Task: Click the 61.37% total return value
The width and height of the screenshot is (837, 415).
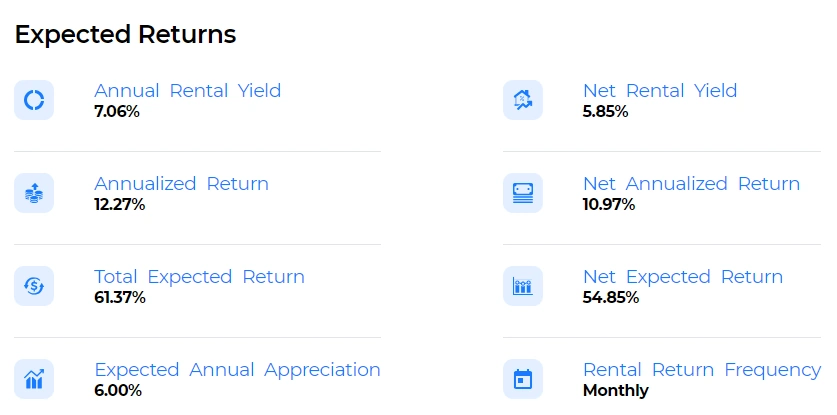Action: tap(120, 297)
